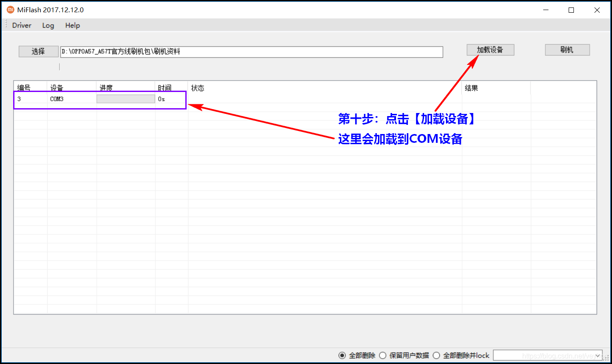
Task: Click the 设备 column header
Action: [x=72, y=88]
